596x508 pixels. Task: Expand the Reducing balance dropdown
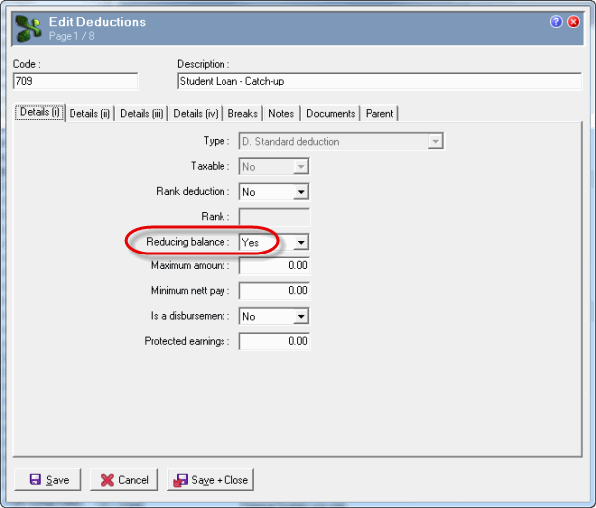(x=301, y=242)
